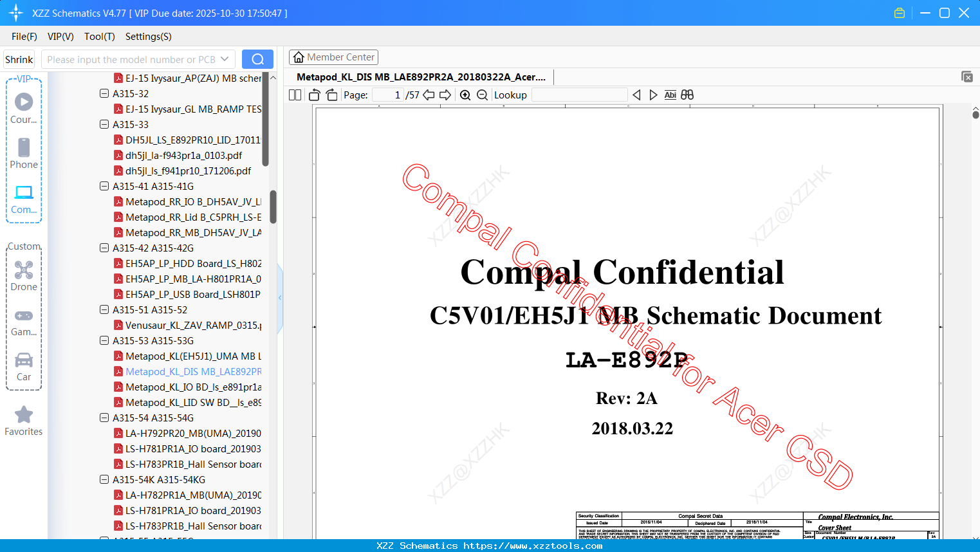
Task: Select the Metapod_KL_DIS MB document tab
Action: (421, 77)
